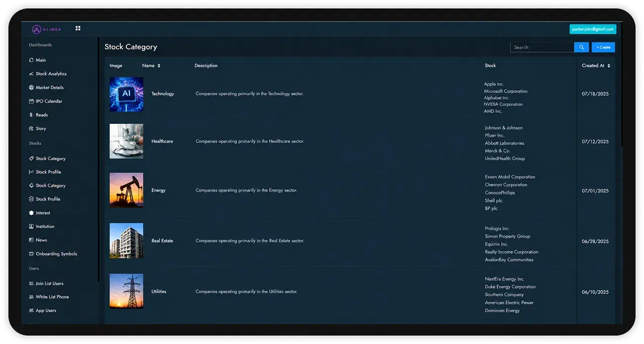The height and width of the screenshot is (344, 644).
Task: Select Story menu item
Action: 41,129
